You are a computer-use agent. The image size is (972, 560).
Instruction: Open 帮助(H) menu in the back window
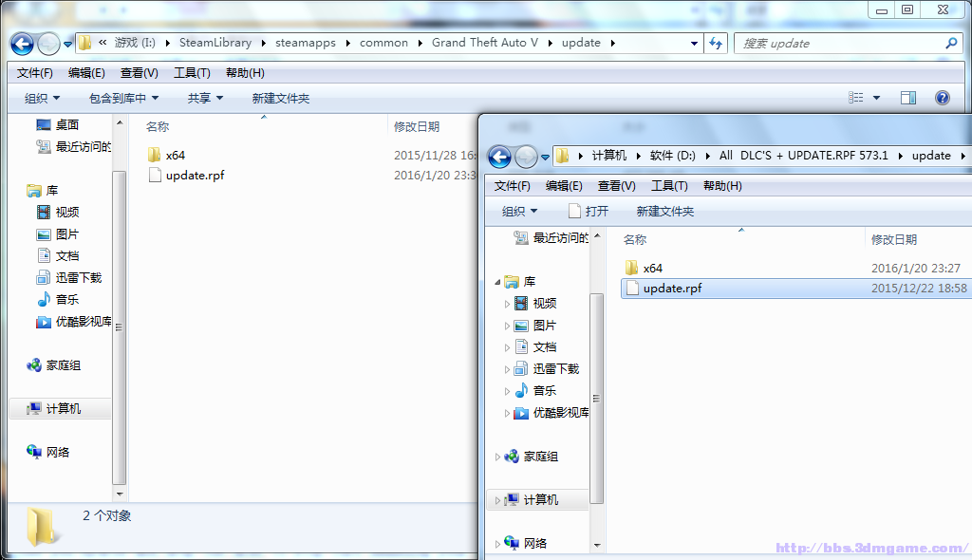[x=245, y=73]
